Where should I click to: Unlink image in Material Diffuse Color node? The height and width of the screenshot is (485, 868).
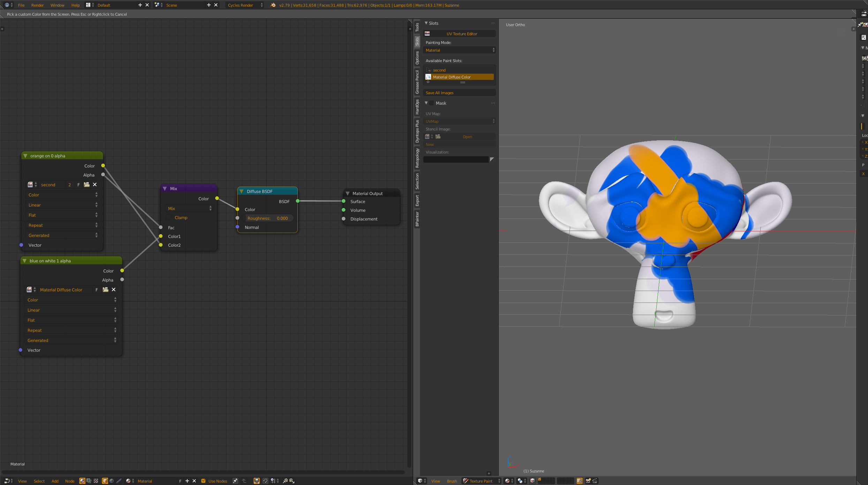[x=114, y=290]
